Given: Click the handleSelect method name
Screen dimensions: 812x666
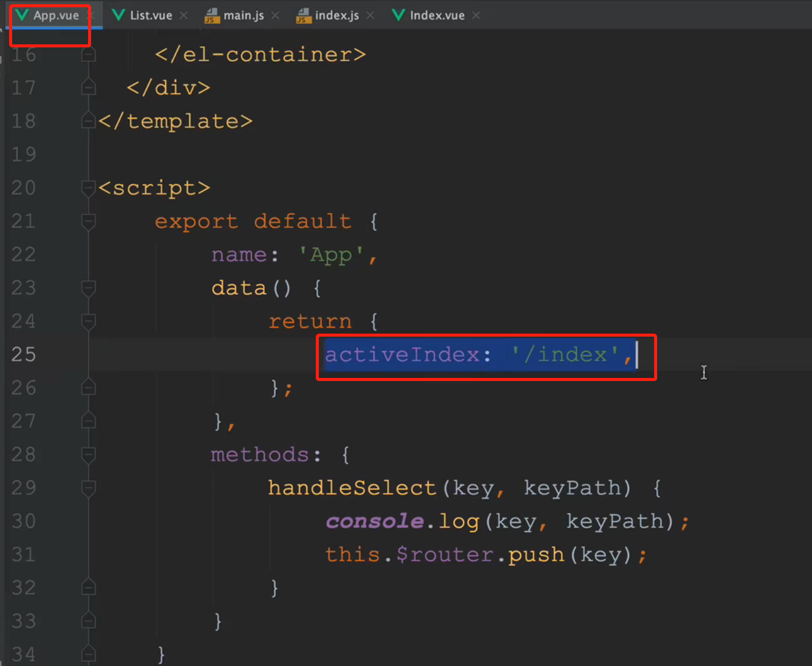Looking at the screenshot, I should 352,488.
